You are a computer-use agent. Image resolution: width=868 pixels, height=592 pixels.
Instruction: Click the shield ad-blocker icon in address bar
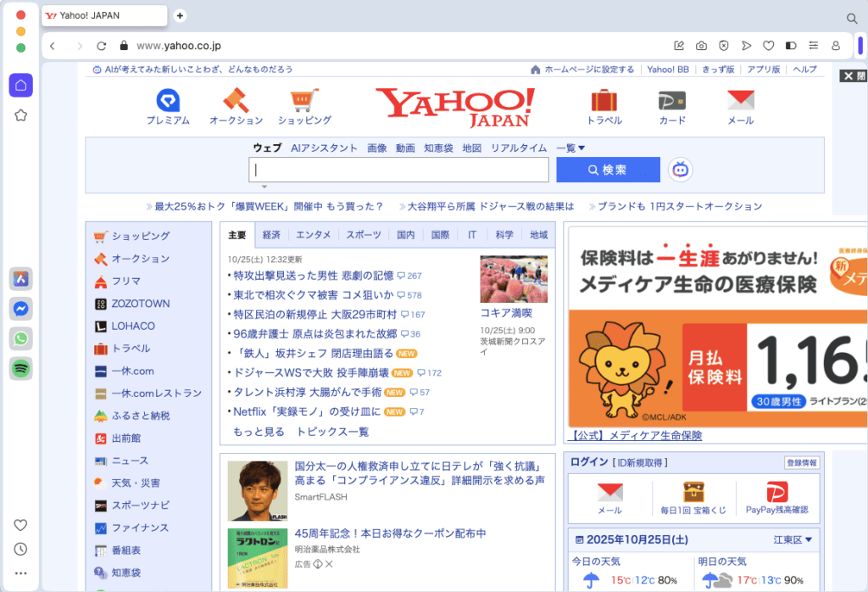pos(724,46)
